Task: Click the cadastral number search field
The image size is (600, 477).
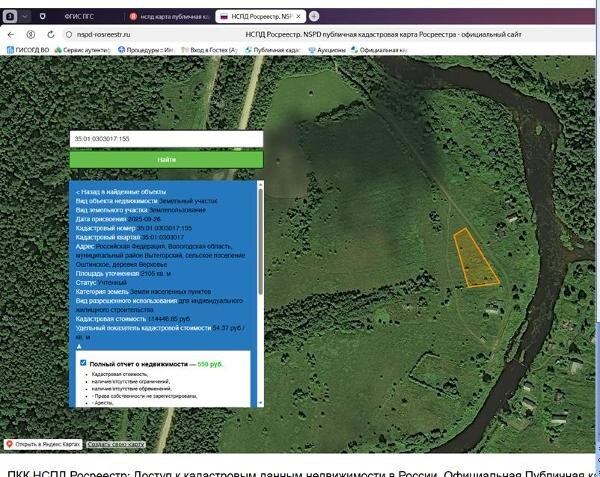Action: (x=166, y=139)
